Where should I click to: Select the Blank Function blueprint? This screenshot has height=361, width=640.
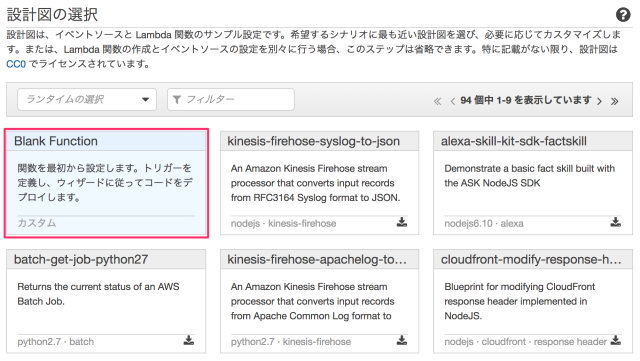pos(106,183)
